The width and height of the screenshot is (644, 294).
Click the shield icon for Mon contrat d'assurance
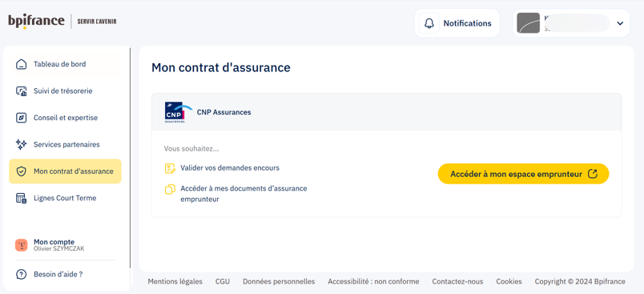pyautogui.click(x=21, y=171)
